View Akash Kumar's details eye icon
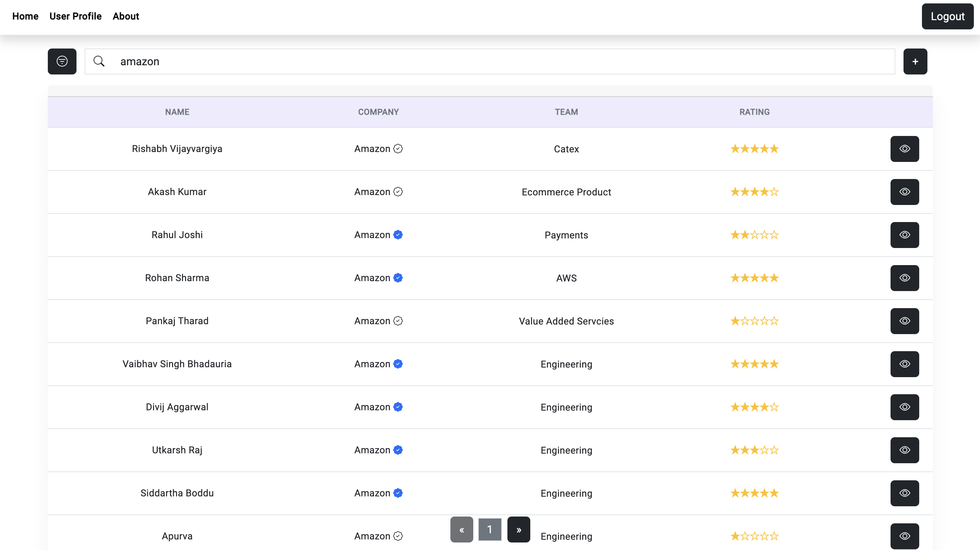The height and width of the screenshot is (550, 980). 905,192
